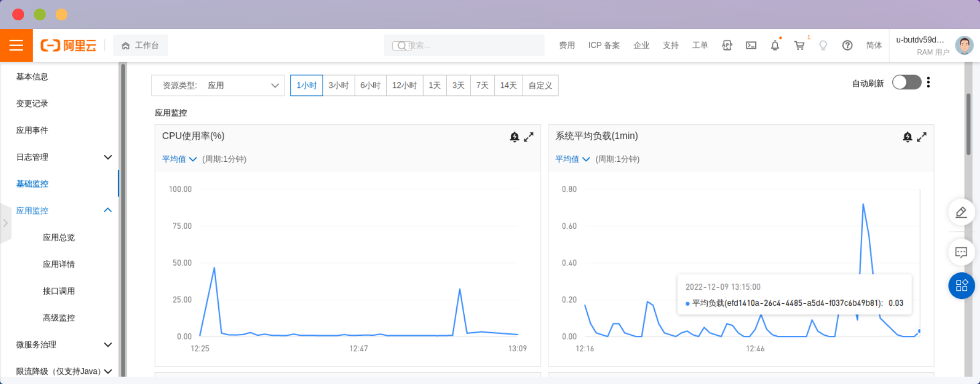Focus the top search box
The height and width of the screenshot is (384, 980).
[464, 46]
